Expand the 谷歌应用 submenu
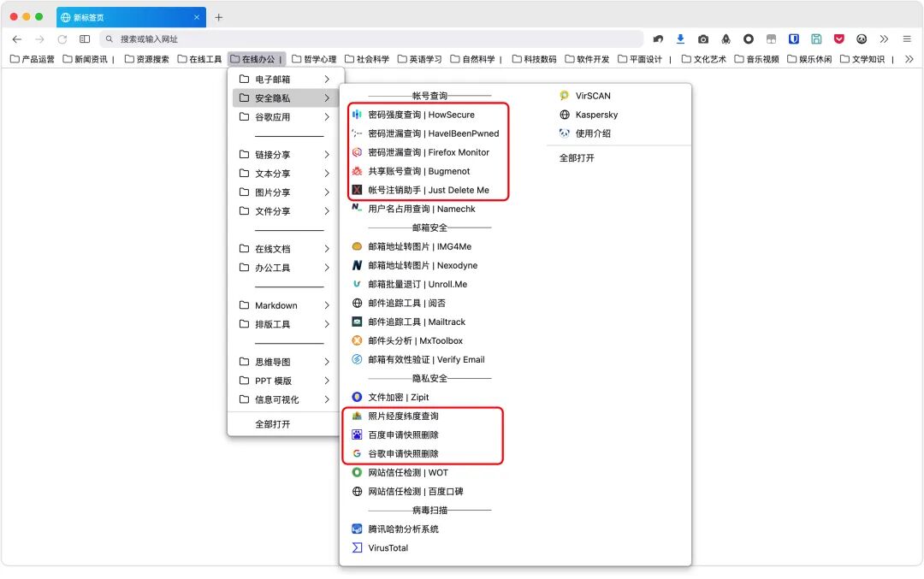 click(286, 116)
